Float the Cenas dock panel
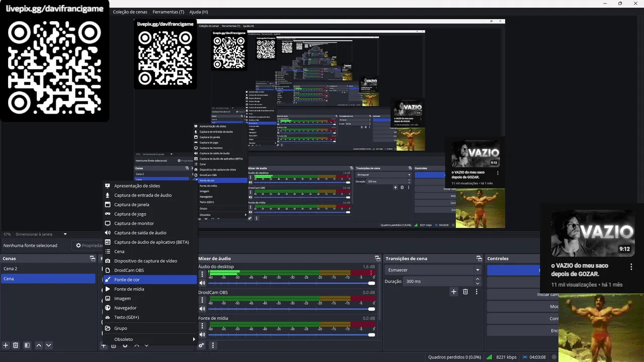Screen dimensions: 644x362 [92, 258]
